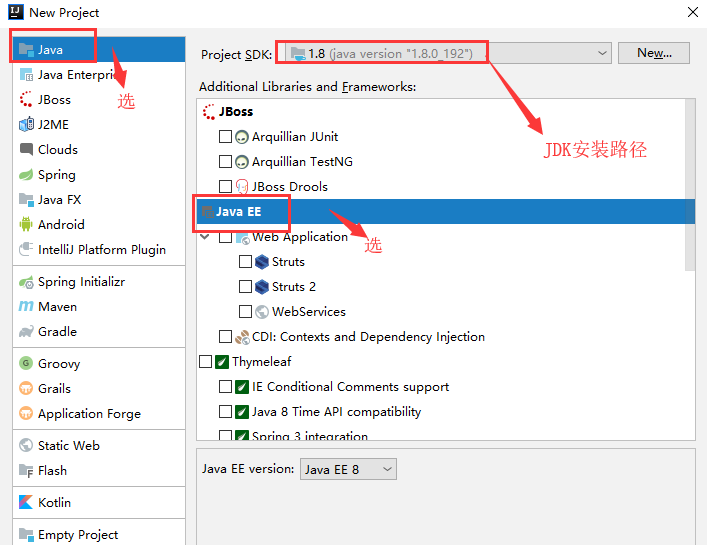
Task: Tick the JBoss Drools checkbox
Action: click(x=225, y=186)
